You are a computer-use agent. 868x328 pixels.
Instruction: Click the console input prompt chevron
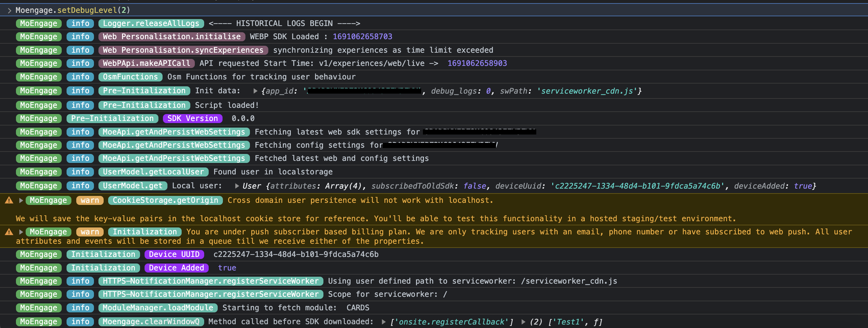tap(9, 10)
